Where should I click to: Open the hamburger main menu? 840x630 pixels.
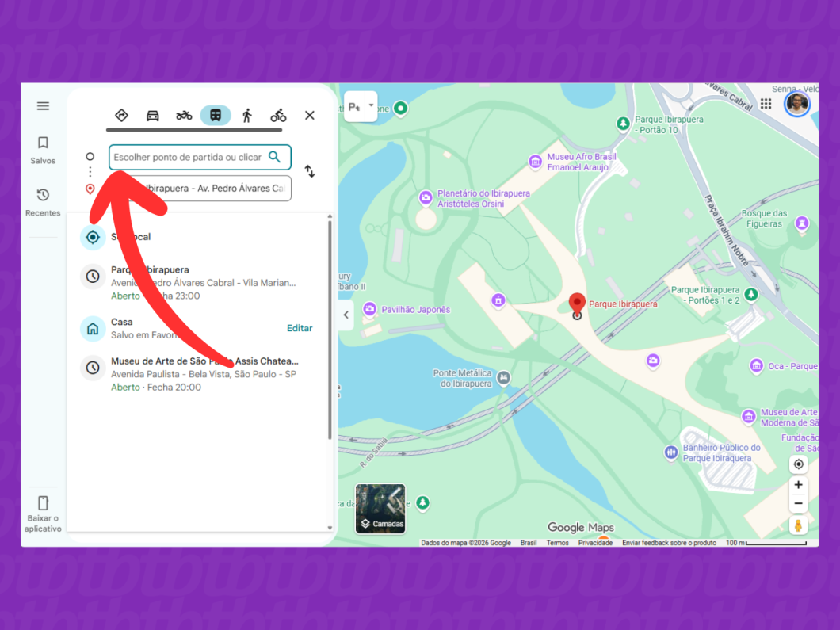pos(43,106)
